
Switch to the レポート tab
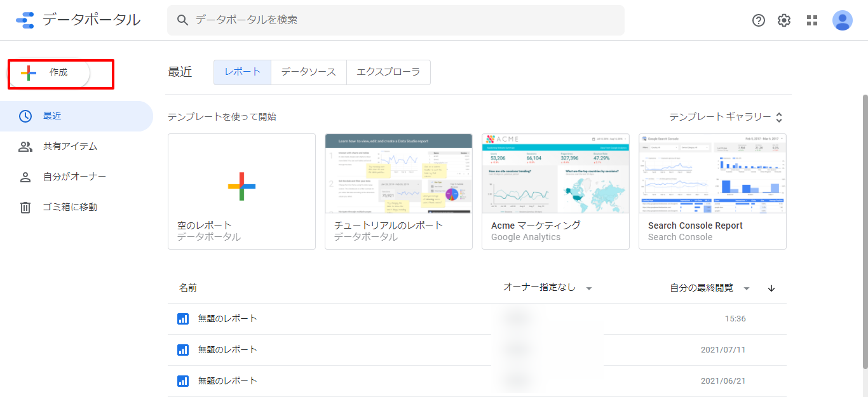pyautogui.click(x=243, y=72)
